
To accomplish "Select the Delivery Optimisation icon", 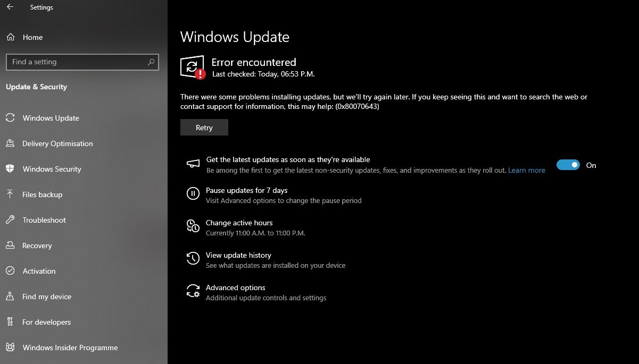I will [10, 143].
